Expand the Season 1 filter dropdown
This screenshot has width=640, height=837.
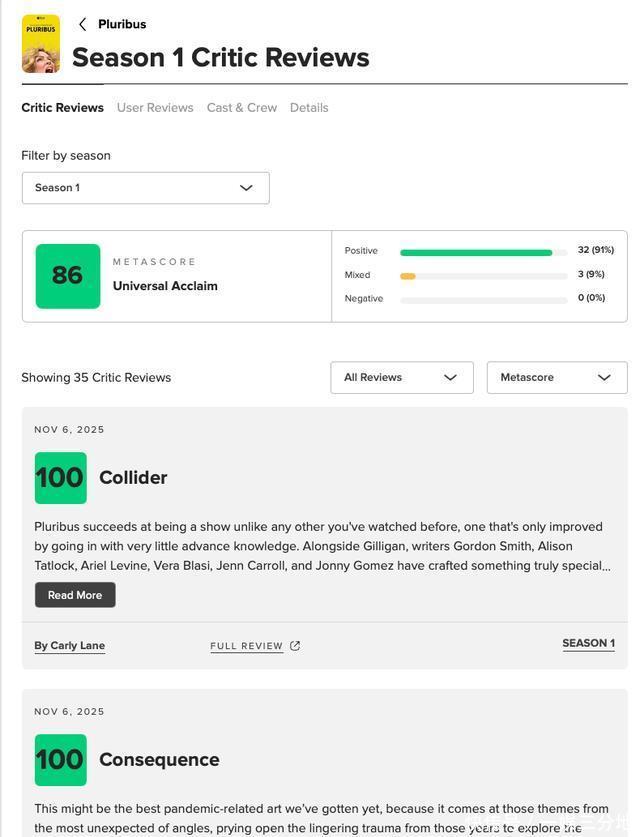(x=145, y=188)
